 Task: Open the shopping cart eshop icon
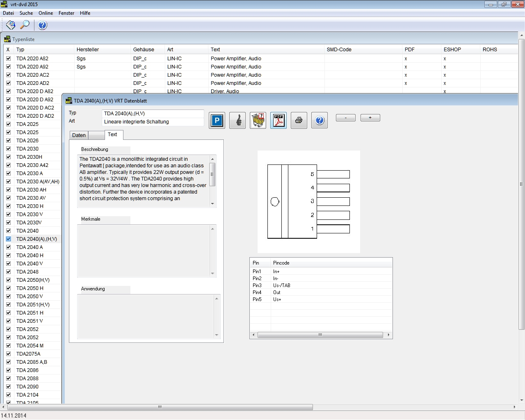258,121
